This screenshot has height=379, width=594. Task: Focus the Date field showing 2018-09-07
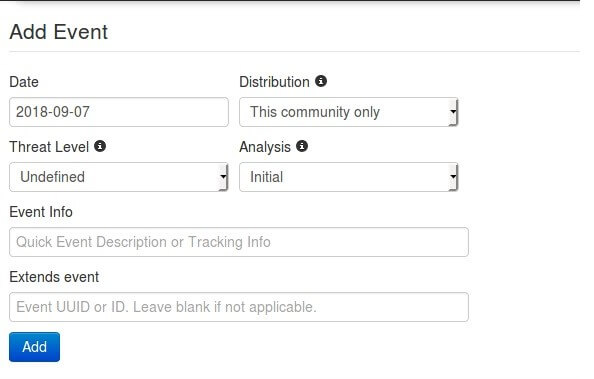pyautogui.click(x=119, y=112)
